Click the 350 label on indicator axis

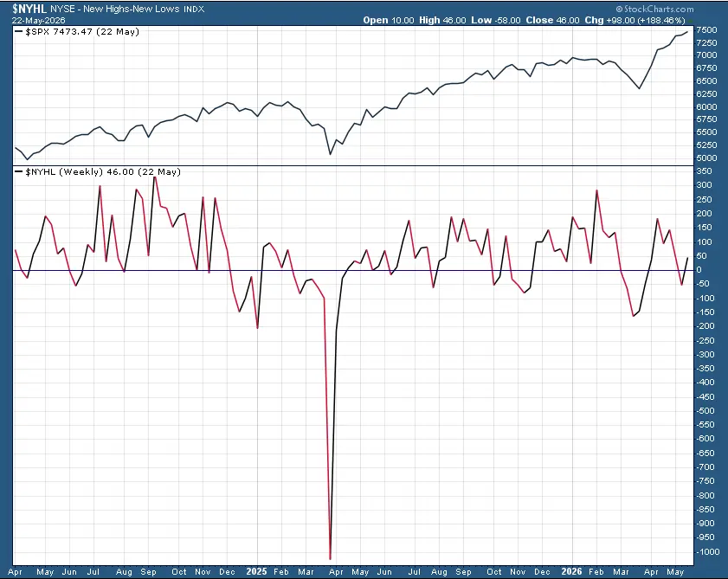[705, 170]
